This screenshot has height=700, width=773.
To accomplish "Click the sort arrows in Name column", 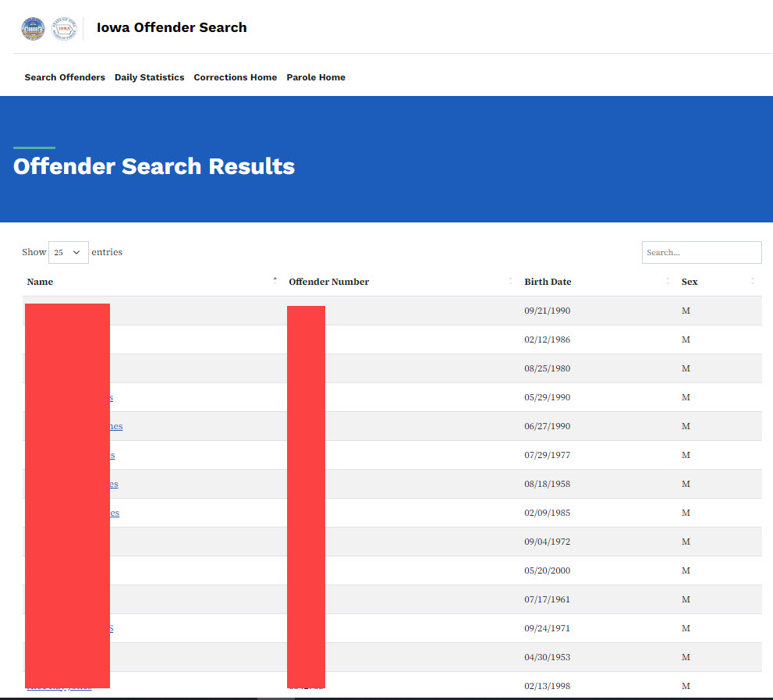I will click(x=275, y=281).
